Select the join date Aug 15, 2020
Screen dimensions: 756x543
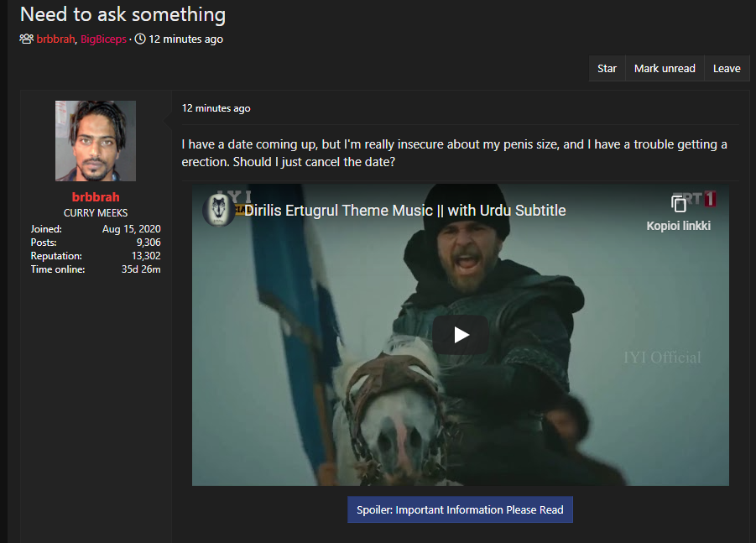coord(131,228)
